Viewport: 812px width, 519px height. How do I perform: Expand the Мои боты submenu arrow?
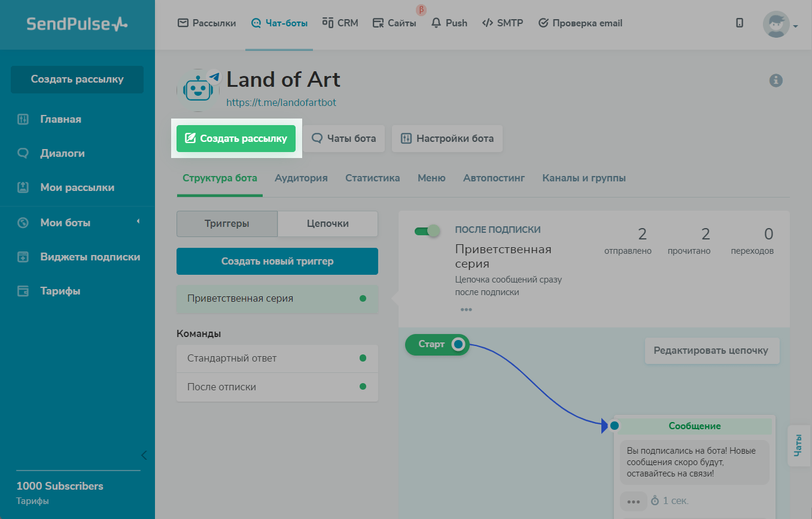(138, 222)
